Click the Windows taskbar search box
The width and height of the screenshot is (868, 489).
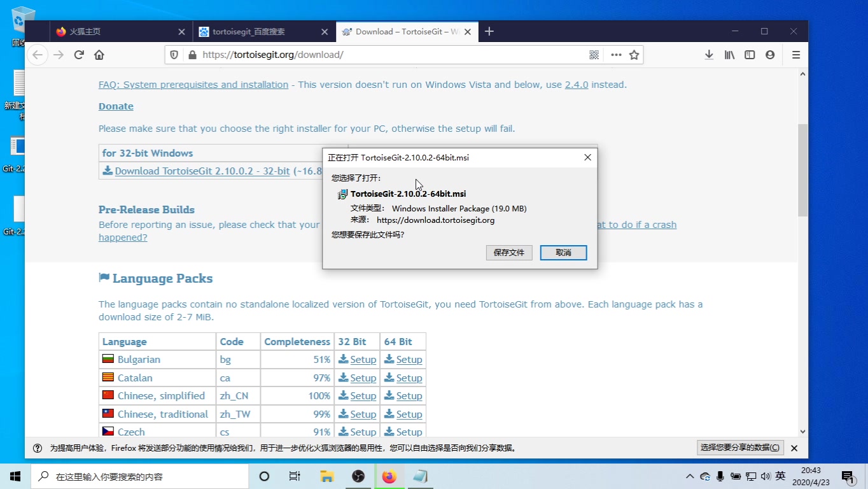coord(140,476)
